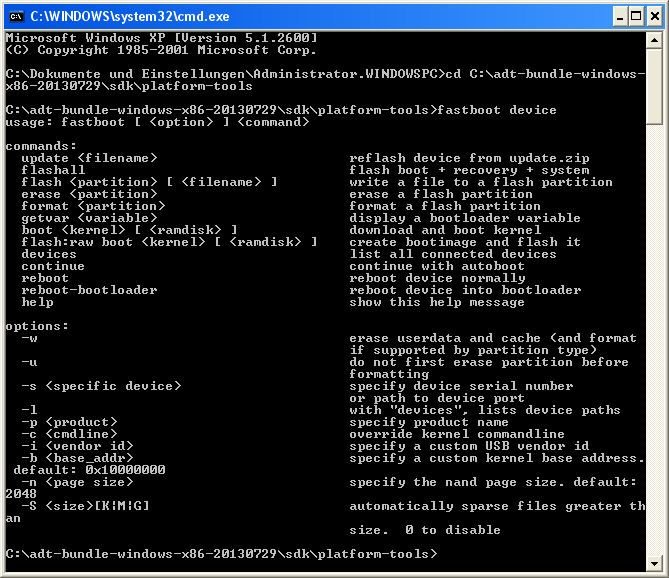Screen dimensions: 669x578
Task: Click 'download and boot kernel' description
Action: point(445,230)
